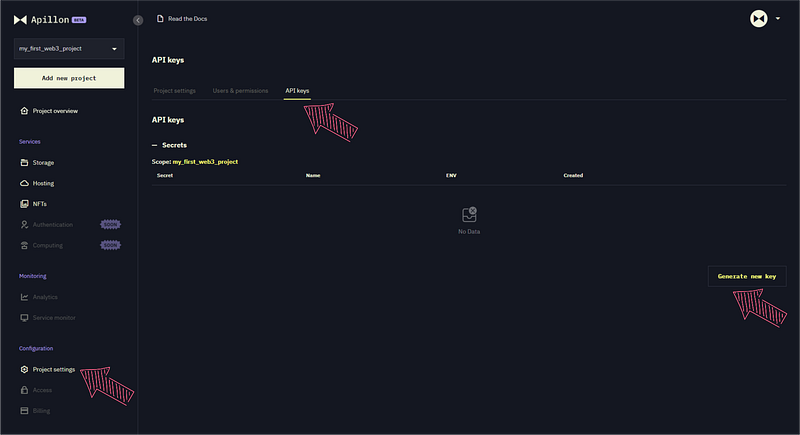Click the document icon beside Read the Docs
This screenshot has width=800, height=435.
pyautogui.click(x=160, y=18)
